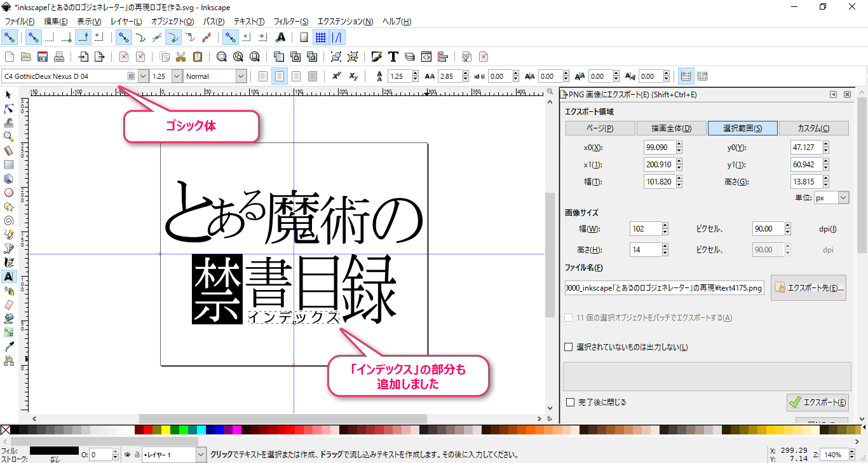The height and width of the screenshot is (463, 868).
Task: Increase line spacing 1.25 stepper
Action: pyautogui.click(x=416, y=73)
